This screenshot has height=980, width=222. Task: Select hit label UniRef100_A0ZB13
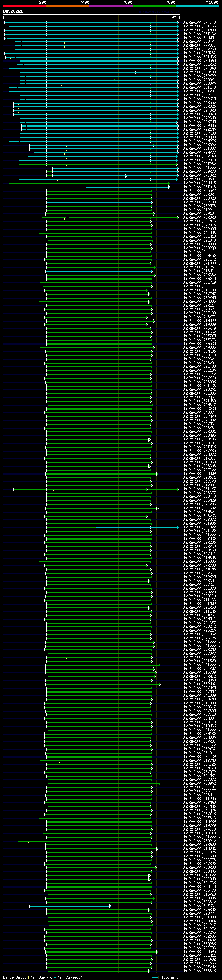click(x=199, y=818)
